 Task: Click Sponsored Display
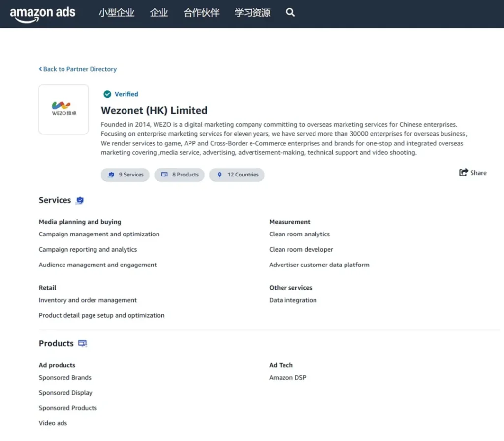pyautogui.click(x=65, y=393)
